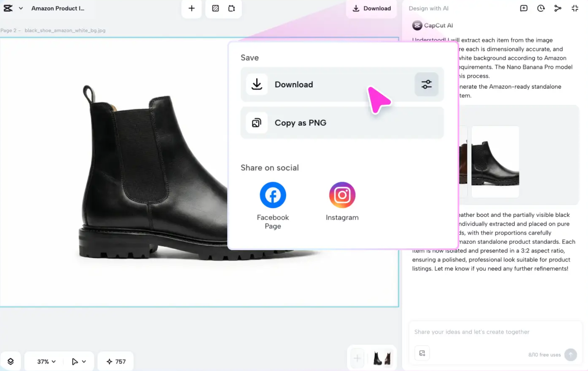Image resolution: width=588 pixels, height=371 pixels.
Task: Expand the CapCut main menu chevron
Action: pyautogui.click(x=21, y=8)
